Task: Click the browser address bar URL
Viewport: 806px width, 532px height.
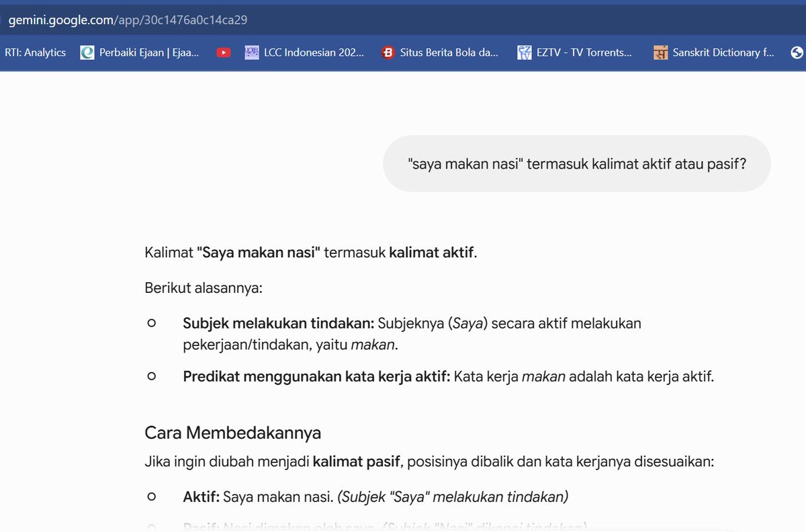Action: (x=128, y=19)
